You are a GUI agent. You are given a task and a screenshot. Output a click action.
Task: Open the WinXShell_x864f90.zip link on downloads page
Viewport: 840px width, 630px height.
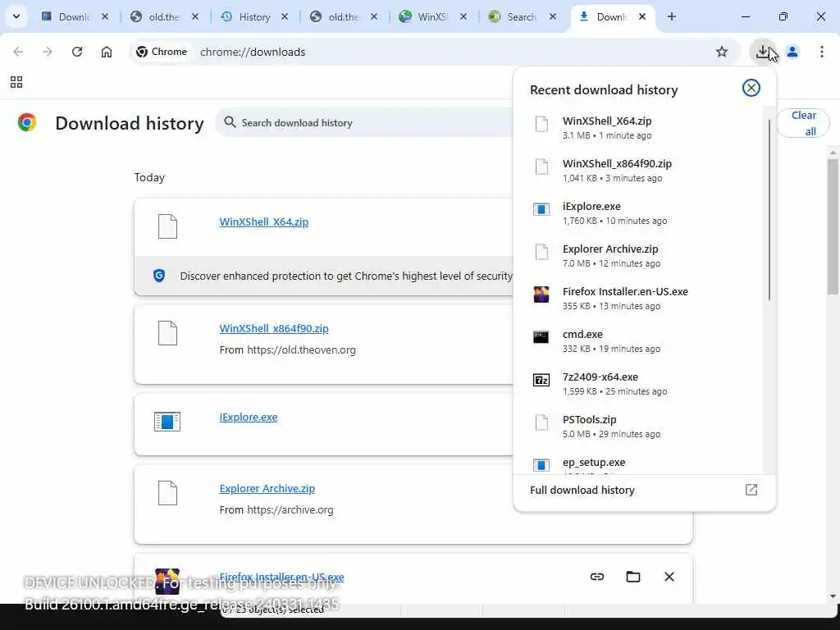[274, 328]
